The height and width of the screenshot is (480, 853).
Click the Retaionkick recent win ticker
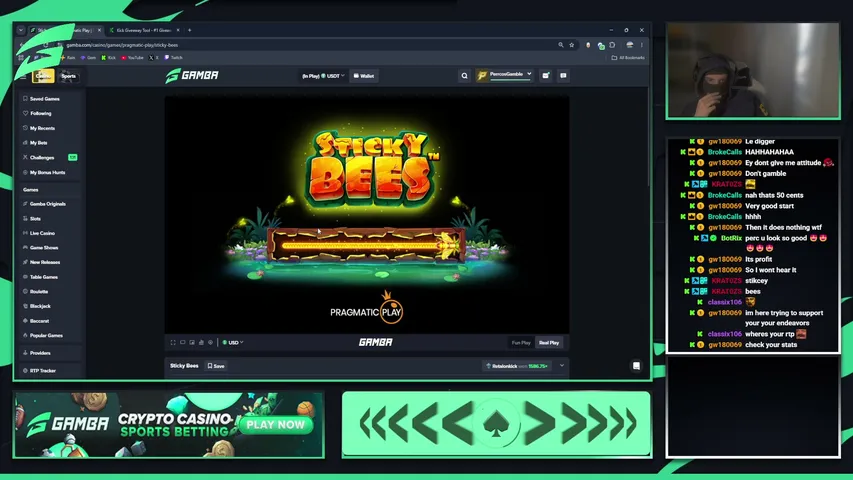(516, 366)
